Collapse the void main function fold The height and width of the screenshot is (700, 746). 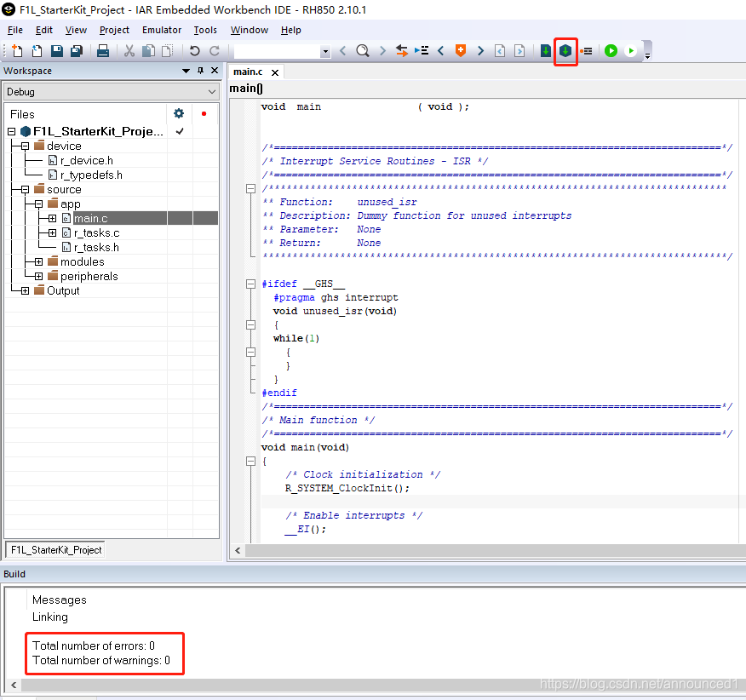pyautogui.click(x=250, y=461)
